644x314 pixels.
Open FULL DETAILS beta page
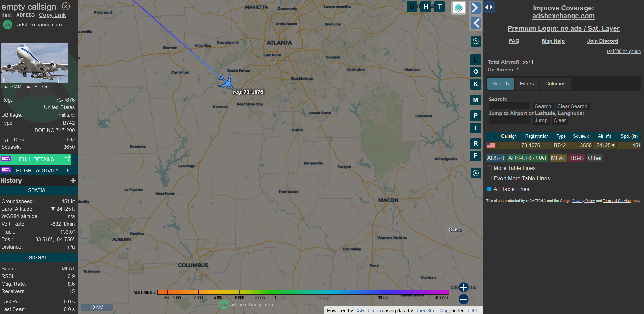coord(36,159)
